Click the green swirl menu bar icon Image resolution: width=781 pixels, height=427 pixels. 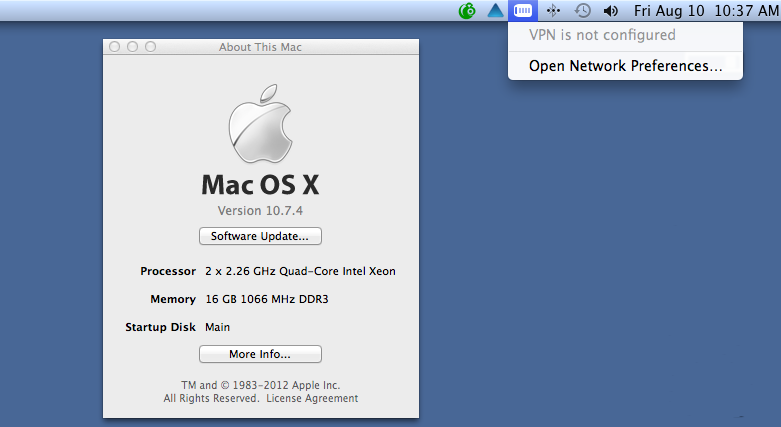467,10
